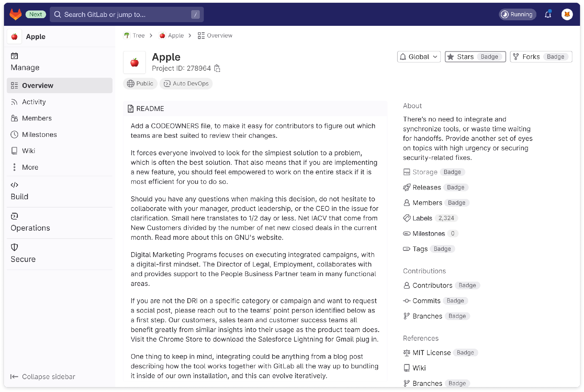Open the Activity page in the sidebar
Viewport: 584px width, 392px height.
[34, 102]
